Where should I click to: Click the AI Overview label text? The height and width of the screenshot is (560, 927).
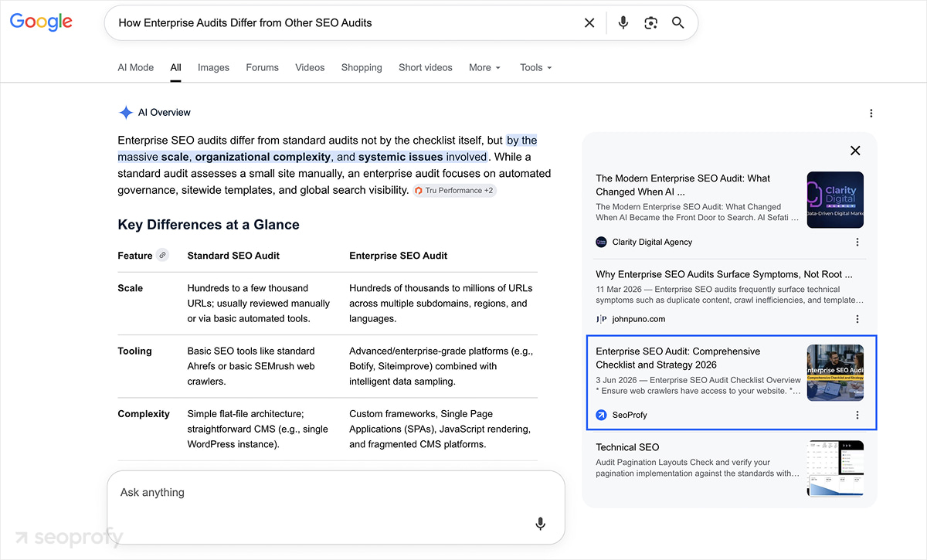pyautogui.click(x=164, y=113)
